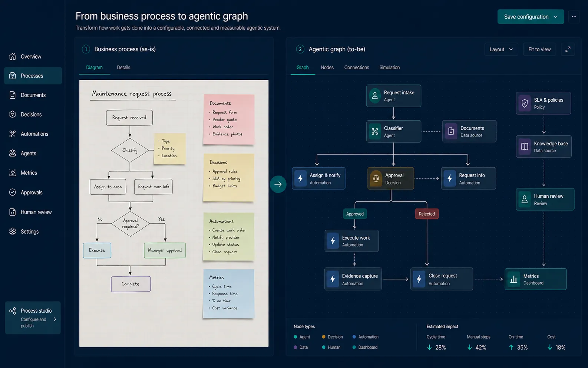The image size is (588, 368).
Task: Click the Request intake agent icon
Action: [x=375, y=96]
